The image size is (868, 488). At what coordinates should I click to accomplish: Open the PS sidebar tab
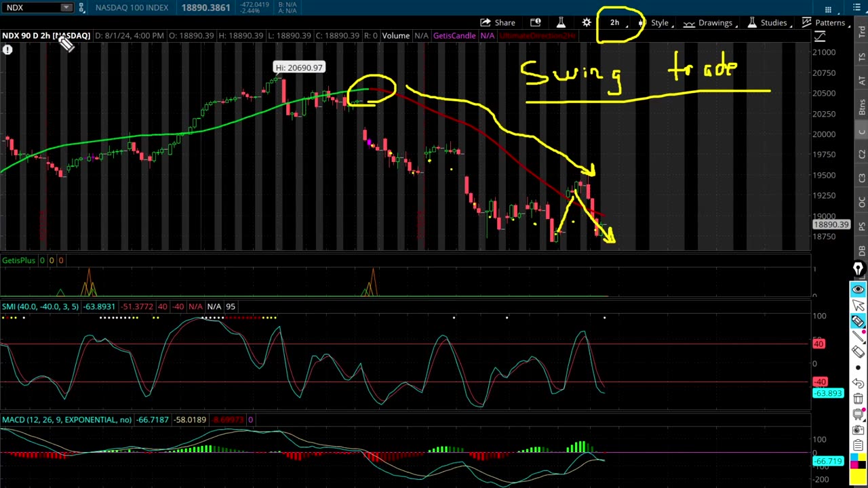pyautogui.click(x=862, y=226)
